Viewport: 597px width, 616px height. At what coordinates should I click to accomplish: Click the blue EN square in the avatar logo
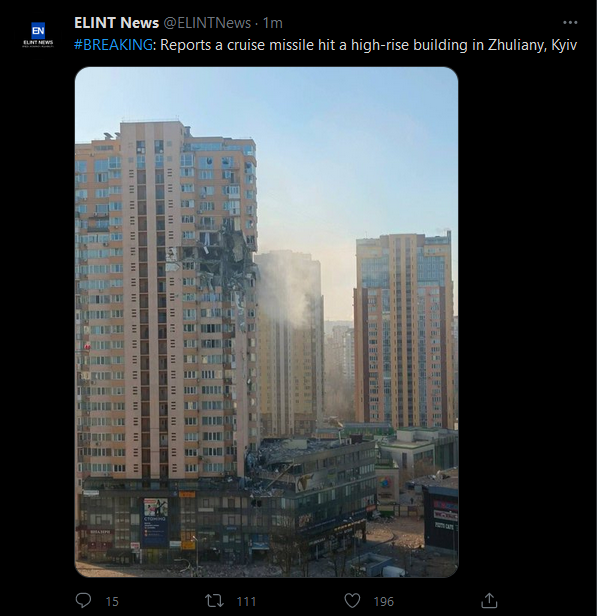click(x=38, y=30)
